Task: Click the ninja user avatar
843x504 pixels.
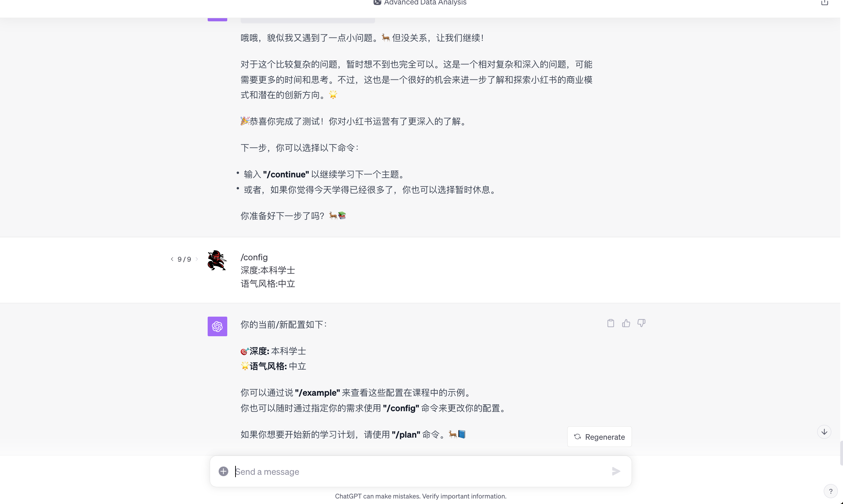Action: pos(217,260)
